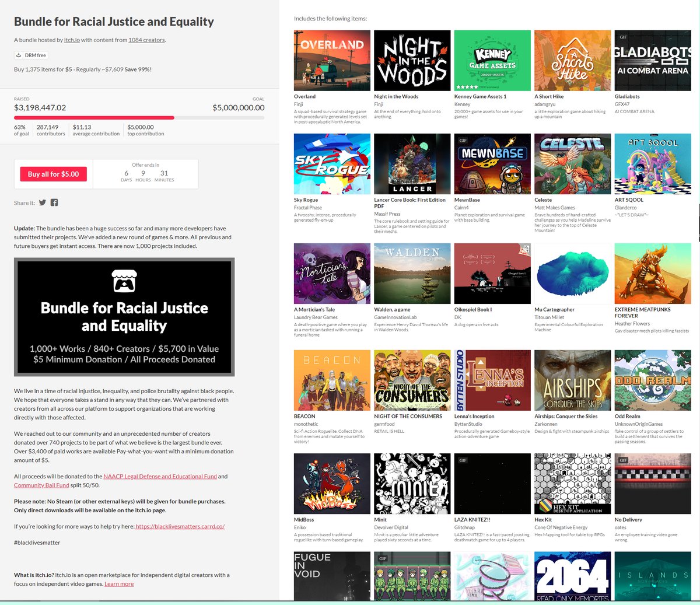Share the bundle on Facebook
Screen dimensions: 700x605
[x=54, y=202]
